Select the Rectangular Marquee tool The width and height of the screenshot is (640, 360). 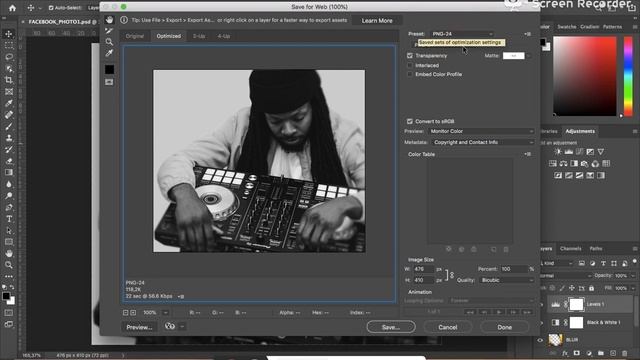coord(9,45)
